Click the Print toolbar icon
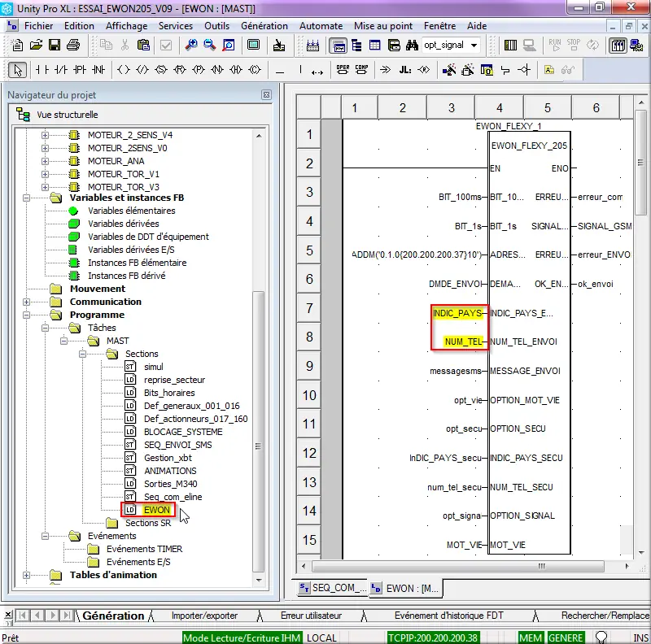The width and height of the screenshot is (651, 644). [x=73, y=45]
